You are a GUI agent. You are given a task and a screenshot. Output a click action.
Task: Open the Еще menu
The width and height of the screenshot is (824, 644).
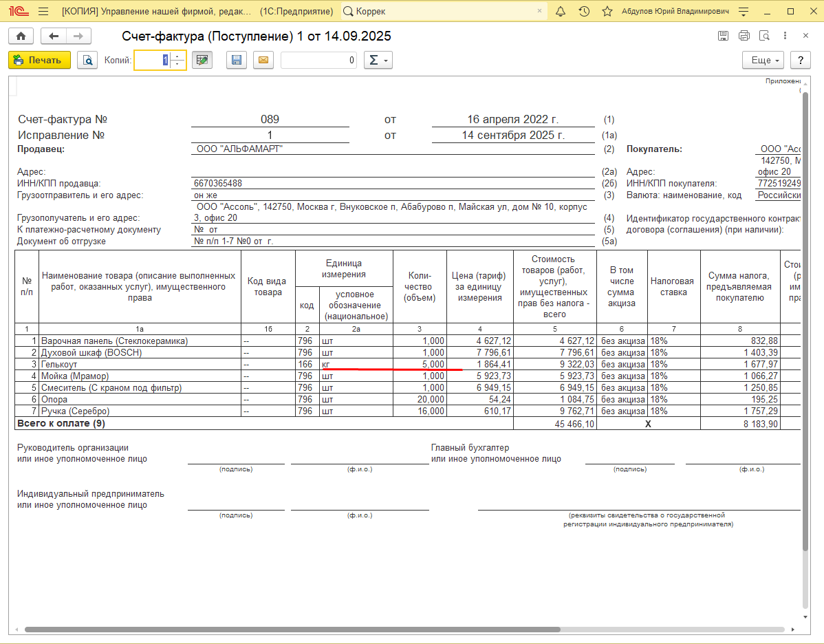point(763,60)
